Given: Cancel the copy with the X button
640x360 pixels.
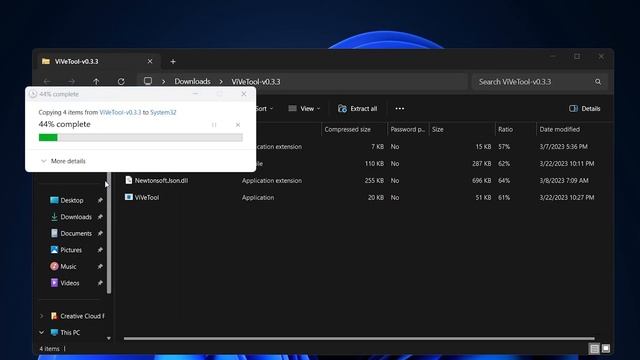Looking at the screenshot, I should click(x=238, y=125).
